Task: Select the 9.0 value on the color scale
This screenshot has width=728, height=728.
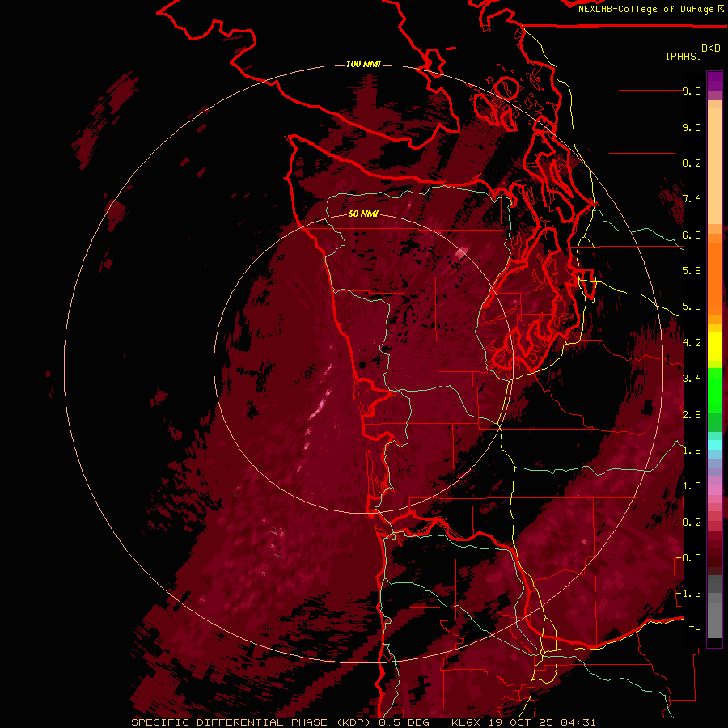Action: point(692,127)
